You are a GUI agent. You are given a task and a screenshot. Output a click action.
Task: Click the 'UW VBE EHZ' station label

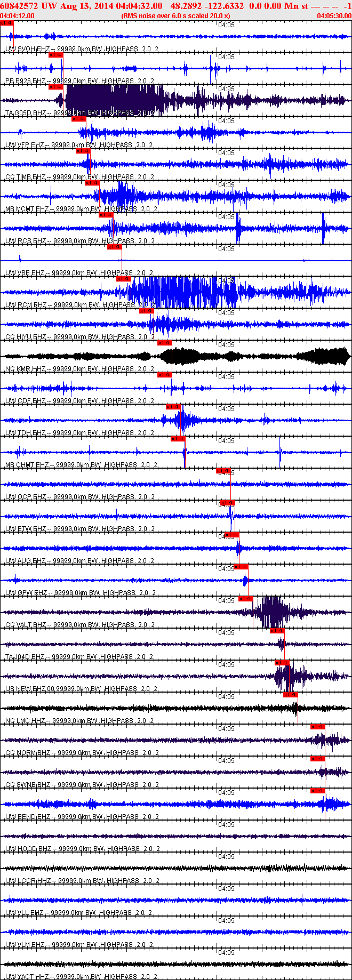click(x=25, y=273)
